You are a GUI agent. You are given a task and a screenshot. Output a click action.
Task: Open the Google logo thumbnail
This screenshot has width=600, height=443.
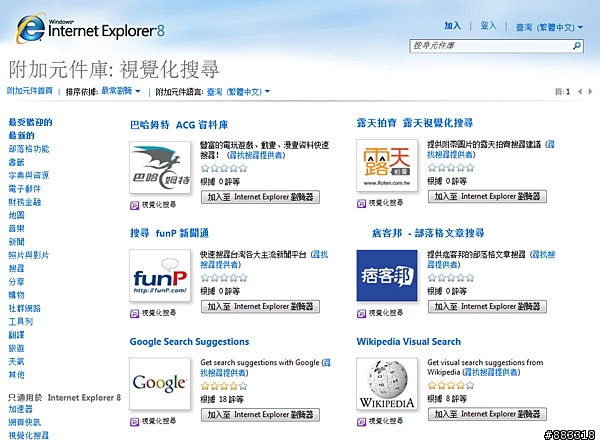pos(160,384)
